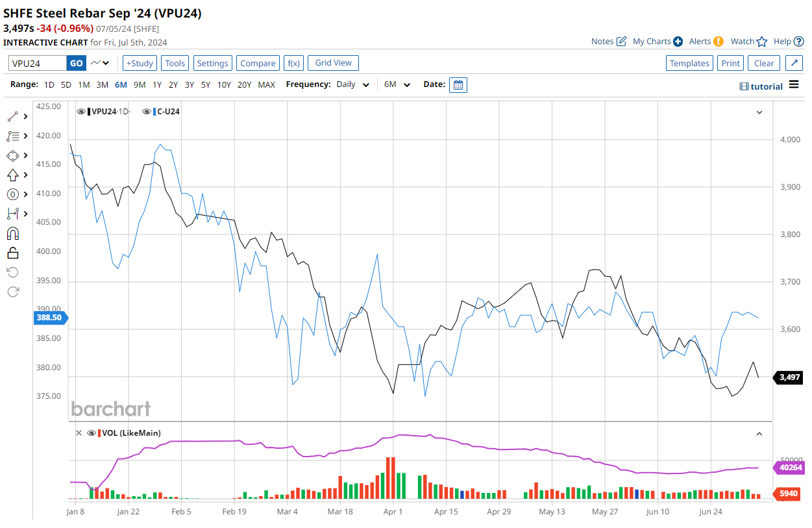Click the +Study button
The width and height of the screenshot is (812, 528).
(x=140, y=63)
